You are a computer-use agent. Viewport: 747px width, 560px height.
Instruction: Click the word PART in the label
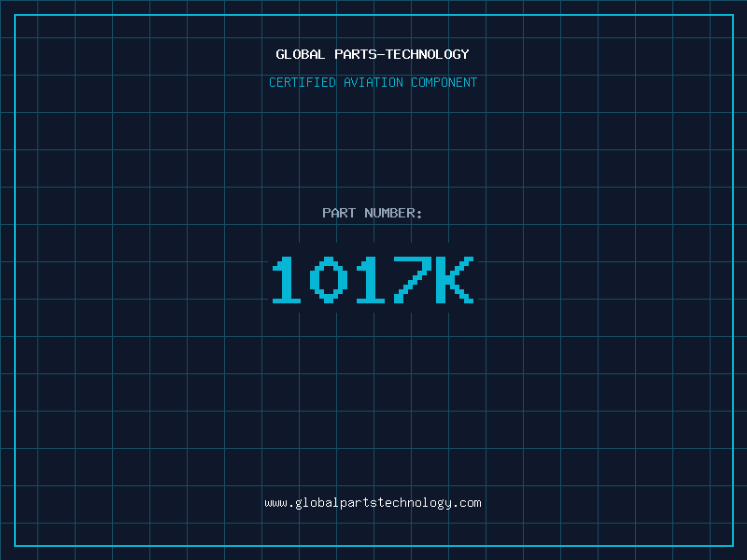tap(339, 213)
